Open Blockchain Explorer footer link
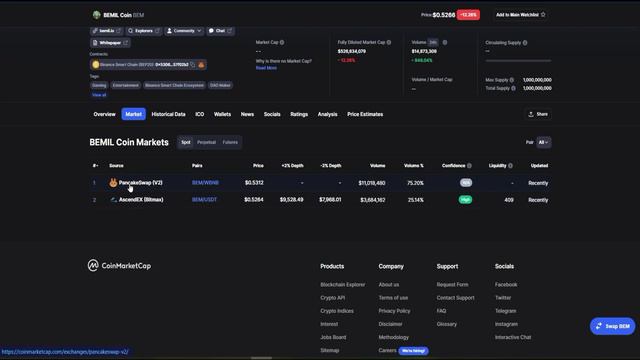The width and height of the screenshot is (640, 360). coord(343,284)
